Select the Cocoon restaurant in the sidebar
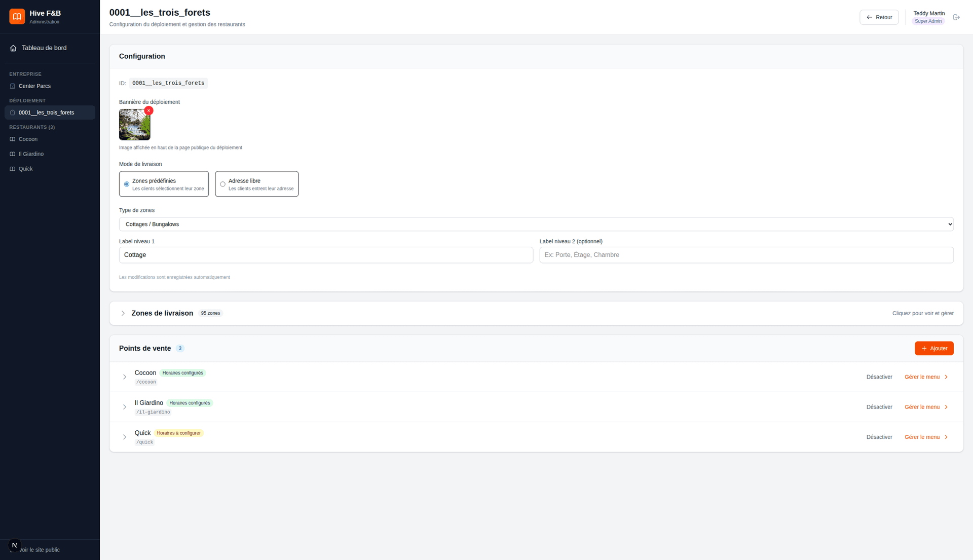The height and width of the screenshot is (560, 973). click(28, 139)
